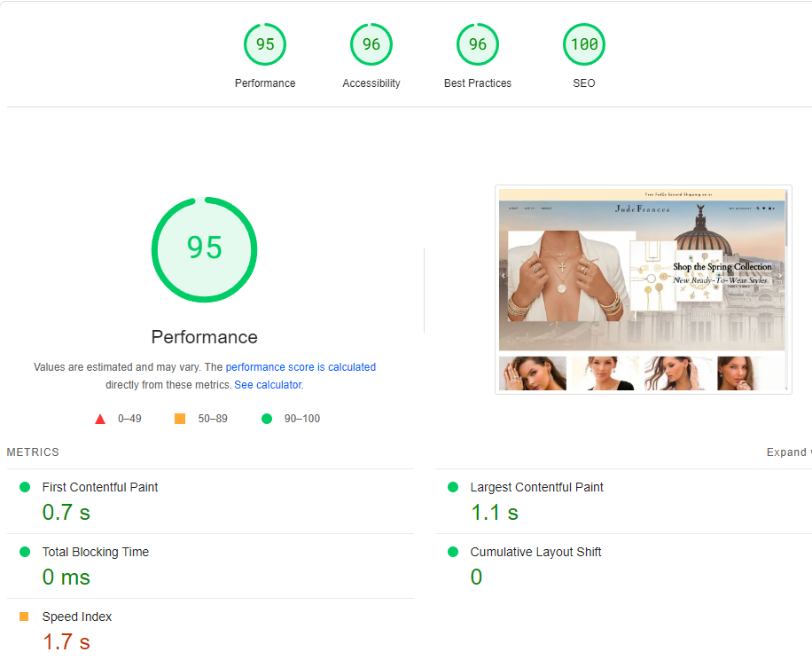The height and width of the screenshot is (660, 812).
Task: Expand the Speed Index metric row
Action: pos(77,617)
